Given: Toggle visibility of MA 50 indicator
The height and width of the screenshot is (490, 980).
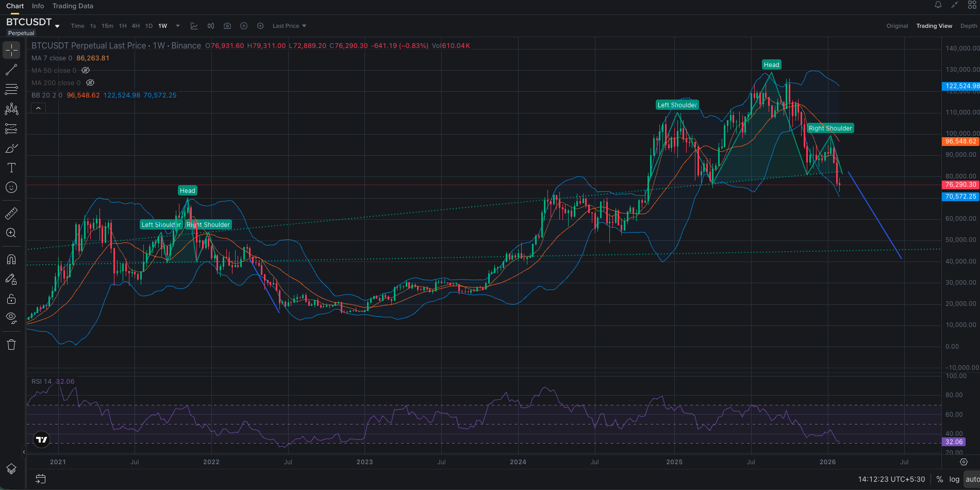Looking at the screenshot, I should pos(86,70).
